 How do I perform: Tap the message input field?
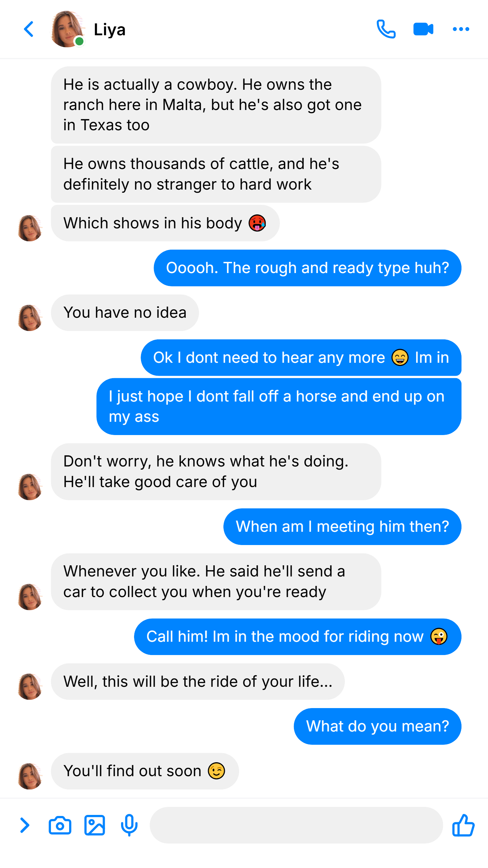(x=296, y=825)
